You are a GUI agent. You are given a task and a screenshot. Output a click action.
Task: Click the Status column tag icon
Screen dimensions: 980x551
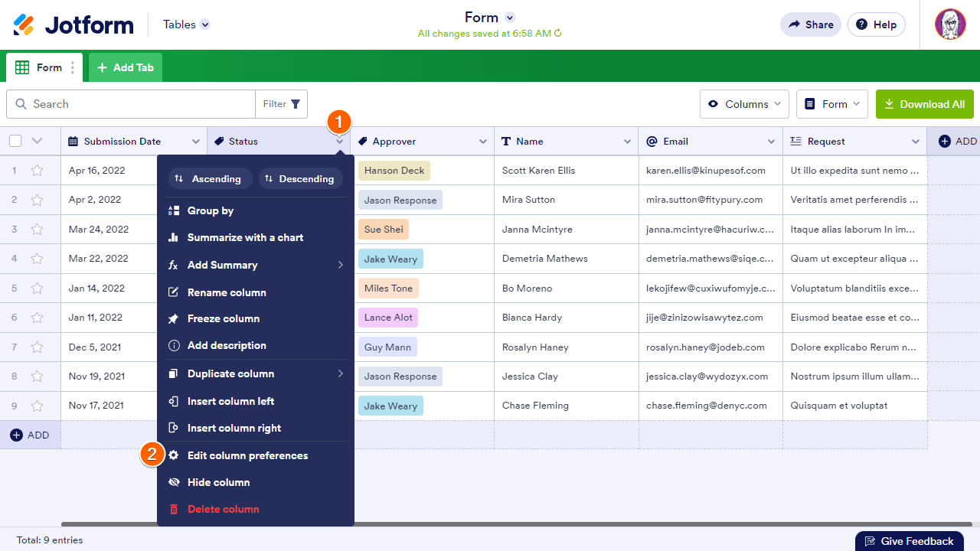[x=219, y=142]
